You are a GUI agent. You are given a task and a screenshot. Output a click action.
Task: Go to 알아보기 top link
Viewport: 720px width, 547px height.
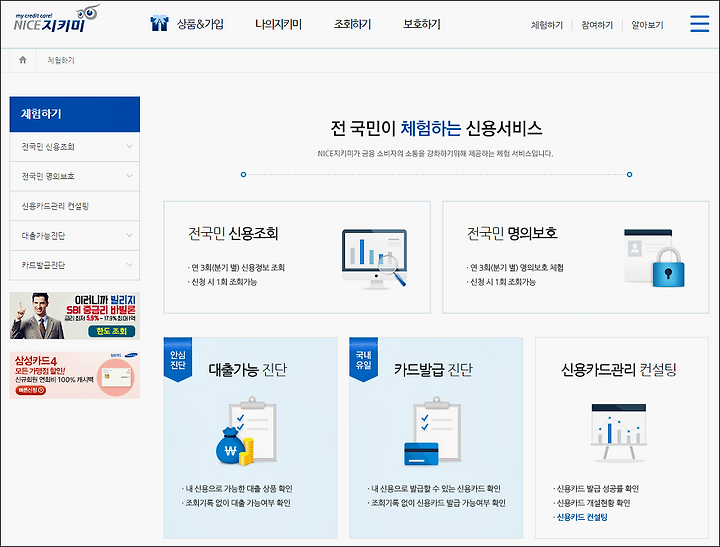coord(647,25)
